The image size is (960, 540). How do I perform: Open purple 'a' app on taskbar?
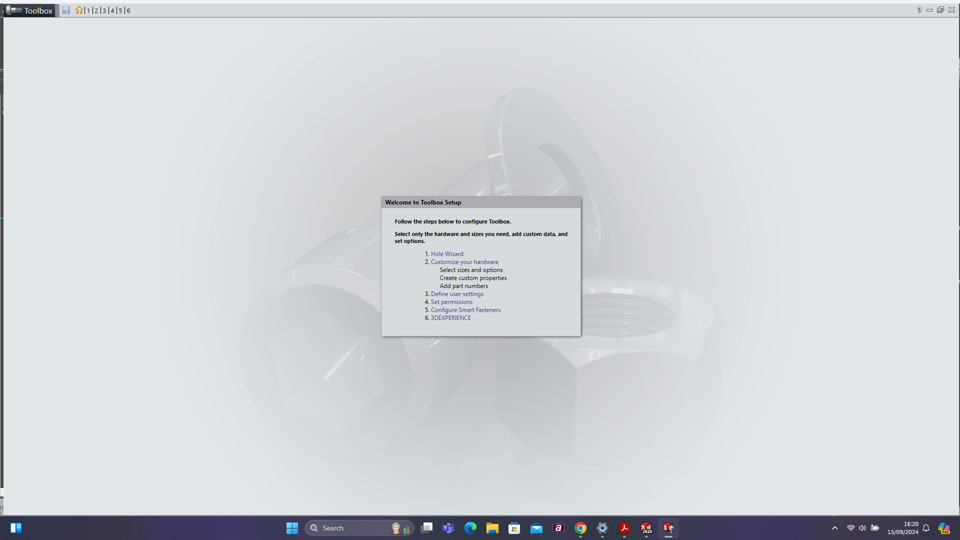tap(558, 528)
